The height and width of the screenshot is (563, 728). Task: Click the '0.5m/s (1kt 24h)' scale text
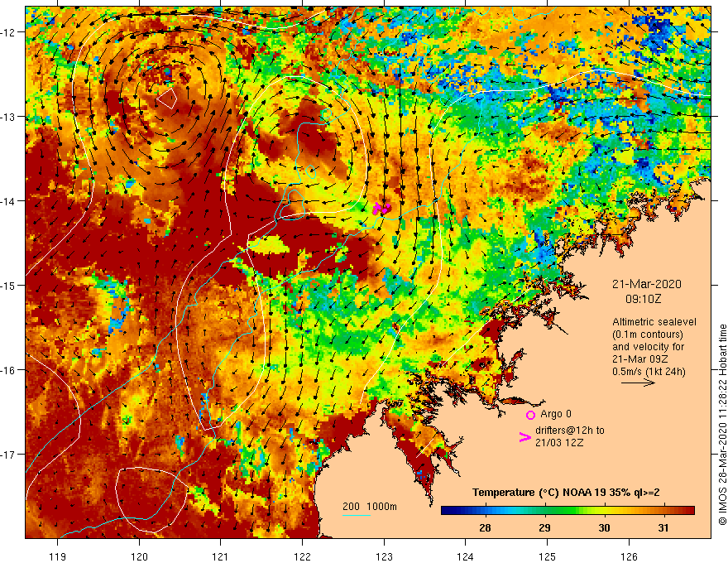[x=649, y=371]
